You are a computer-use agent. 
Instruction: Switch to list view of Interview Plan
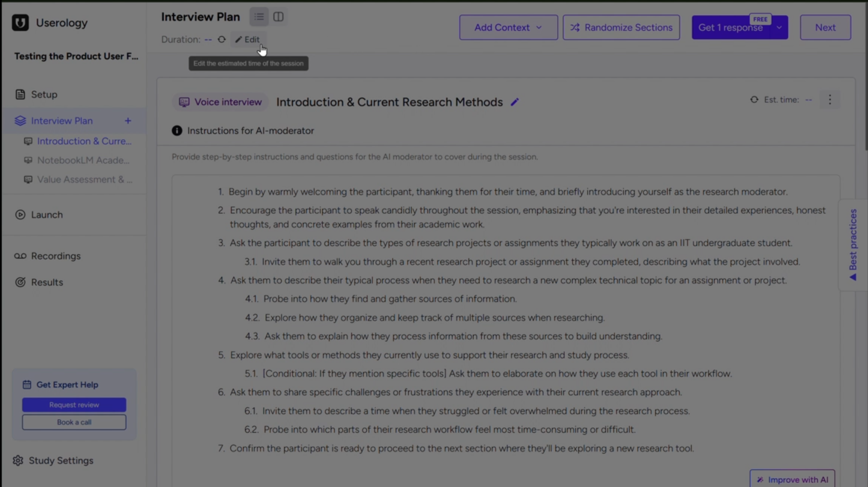click(x=258, y=16)
